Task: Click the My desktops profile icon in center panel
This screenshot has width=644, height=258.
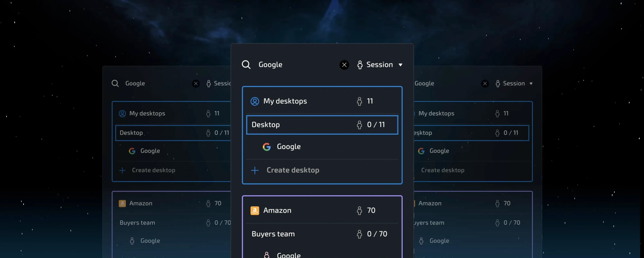Action: (x=255, y=101)
